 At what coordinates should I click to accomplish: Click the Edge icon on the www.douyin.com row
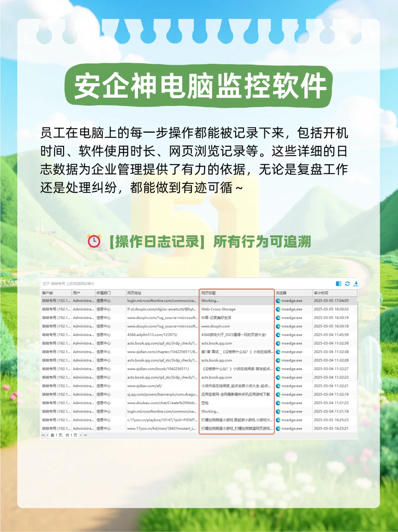(x=278, y=326)
